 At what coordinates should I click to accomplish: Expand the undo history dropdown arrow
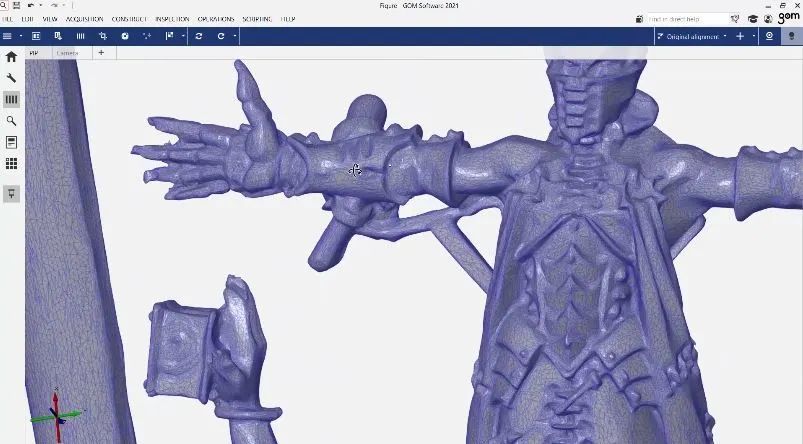[x=40, y=5]
